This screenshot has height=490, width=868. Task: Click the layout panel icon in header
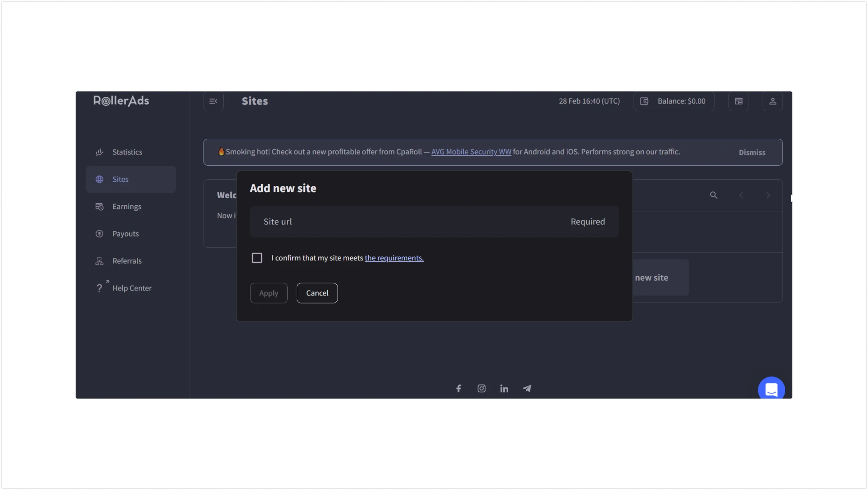739,101
